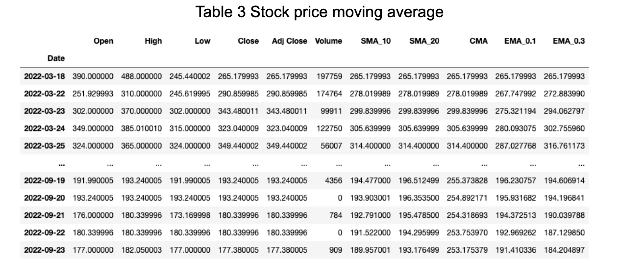Select the Volume column header
Viewport: 644px width, 263px height.
pos(328,41)
